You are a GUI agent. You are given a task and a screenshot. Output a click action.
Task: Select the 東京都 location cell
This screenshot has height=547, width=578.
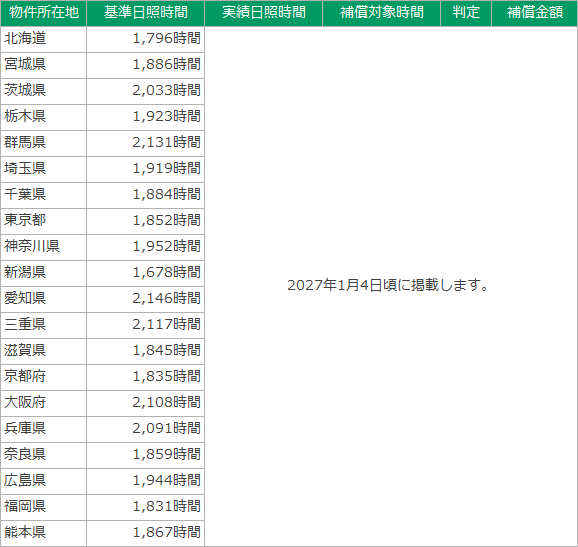[x=43, y=221]
